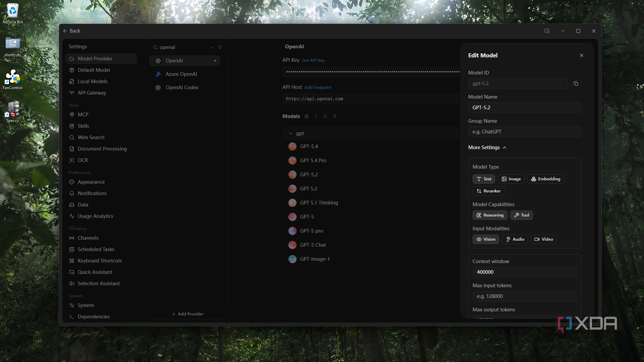Select the GPT 5.1 Thinking model
The height and width of the screenshot is (362, 644).
pos(371,203)
